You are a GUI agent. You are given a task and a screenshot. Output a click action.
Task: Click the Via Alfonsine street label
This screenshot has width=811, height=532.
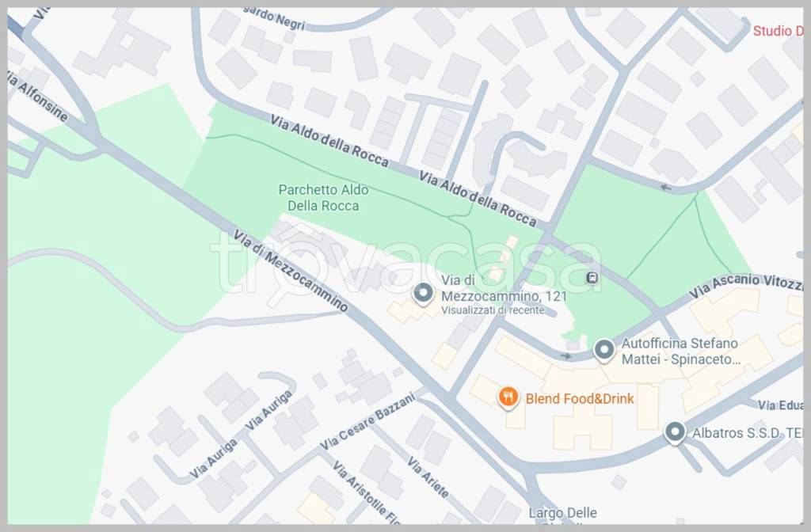[37, 96]
